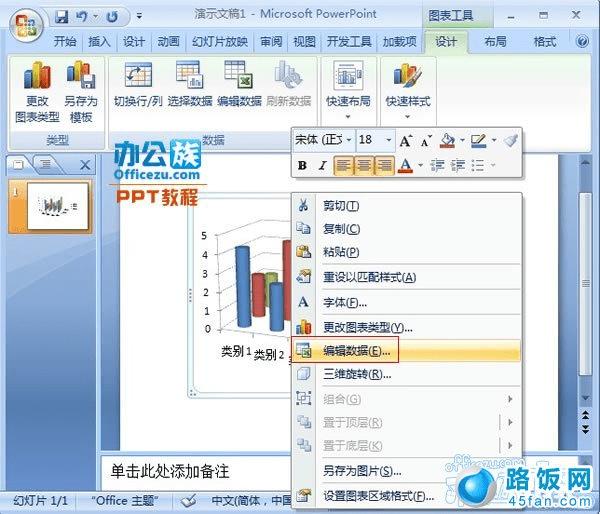Toggle italic in mini toolbar
This screenshot has height=514, width=600.
click(x=323, y=165)
